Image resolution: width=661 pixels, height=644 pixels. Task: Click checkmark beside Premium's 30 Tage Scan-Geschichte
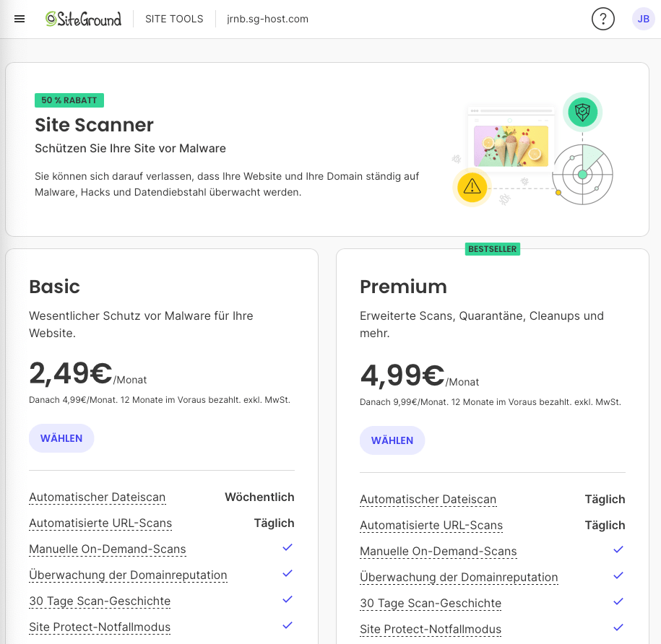point(618,601)
